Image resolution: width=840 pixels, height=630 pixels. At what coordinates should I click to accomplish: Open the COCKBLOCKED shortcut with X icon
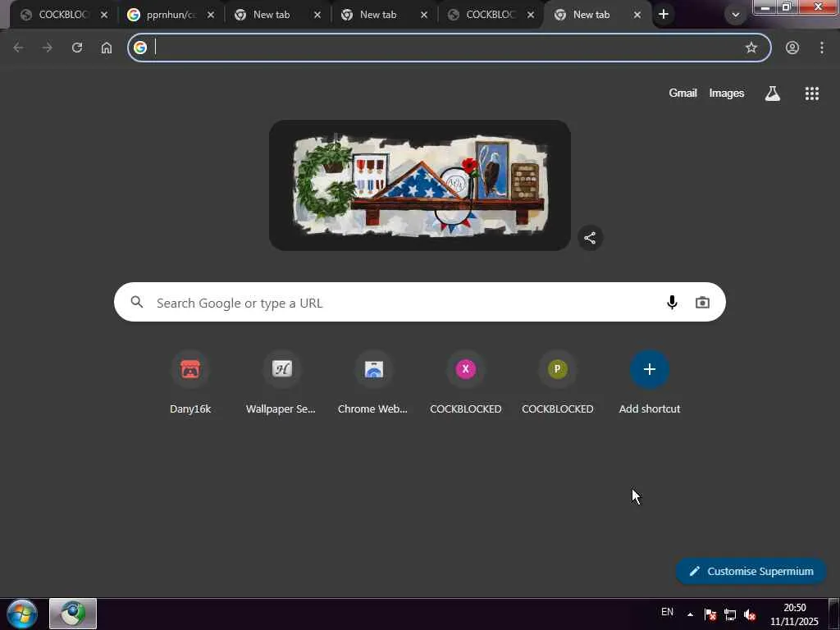click(466, 382)
